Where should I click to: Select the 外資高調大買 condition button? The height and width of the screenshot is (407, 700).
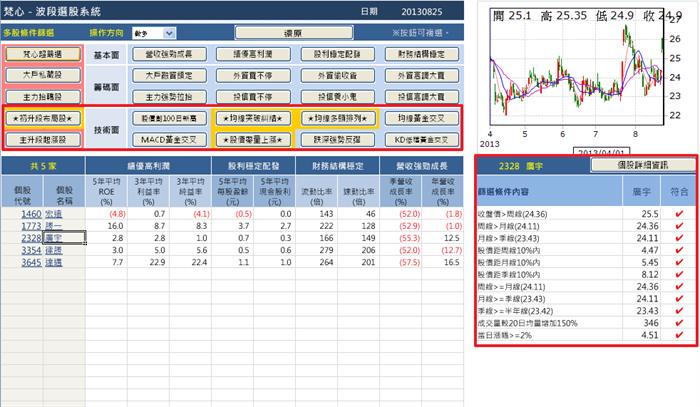421,75
